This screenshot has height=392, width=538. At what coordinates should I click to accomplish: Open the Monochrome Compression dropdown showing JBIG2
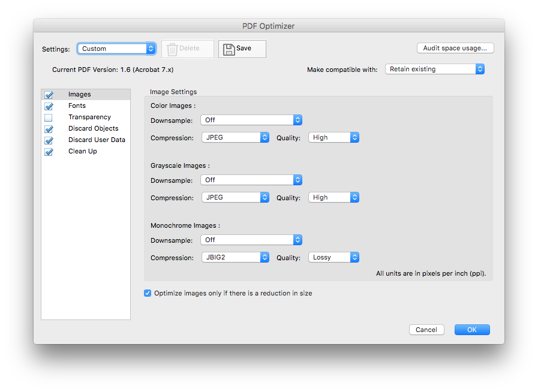235,257
